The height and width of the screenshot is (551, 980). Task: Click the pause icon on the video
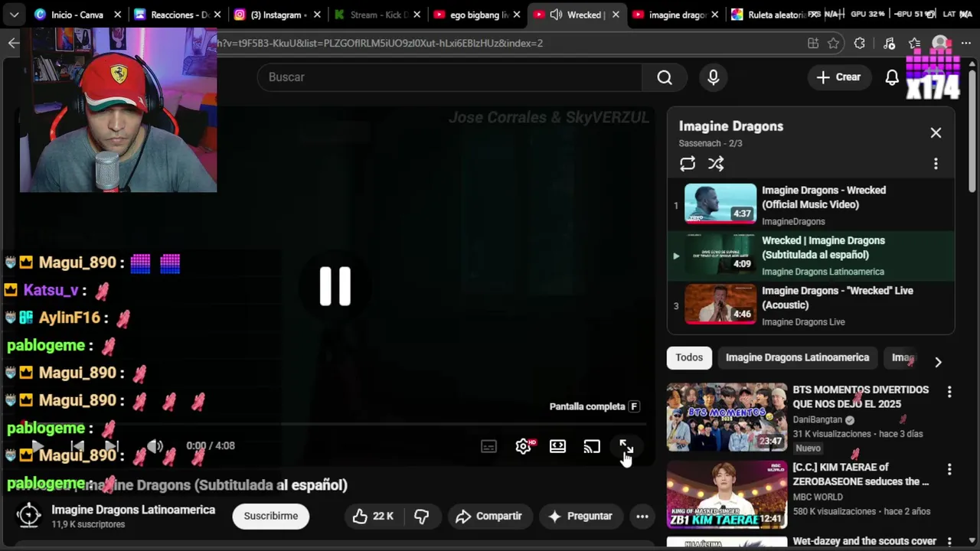[335, 286]
